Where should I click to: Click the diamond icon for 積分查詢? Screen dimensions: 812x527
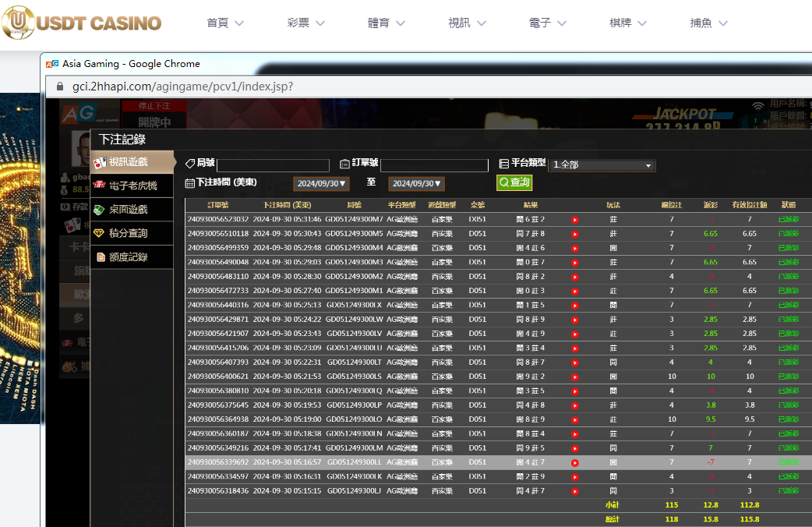click(100, 233)
